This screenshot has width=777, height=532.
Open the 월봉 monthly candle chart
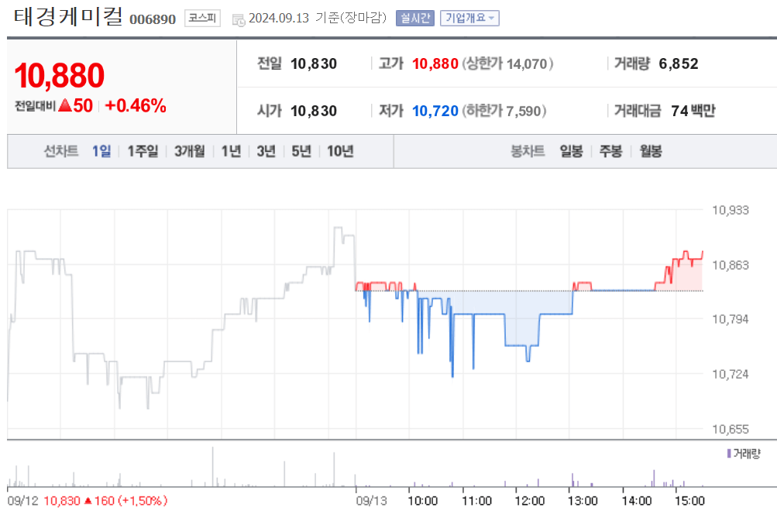(651, 151)
